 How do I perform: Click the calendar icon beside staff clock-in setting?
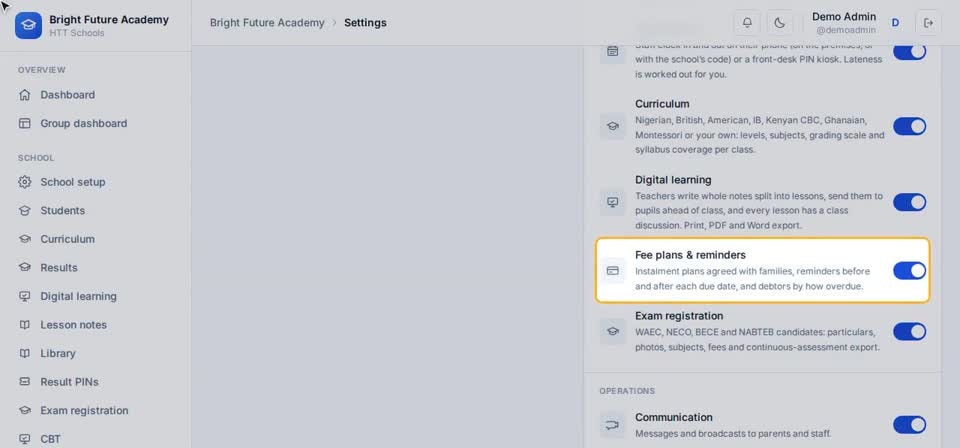point(612,51)
